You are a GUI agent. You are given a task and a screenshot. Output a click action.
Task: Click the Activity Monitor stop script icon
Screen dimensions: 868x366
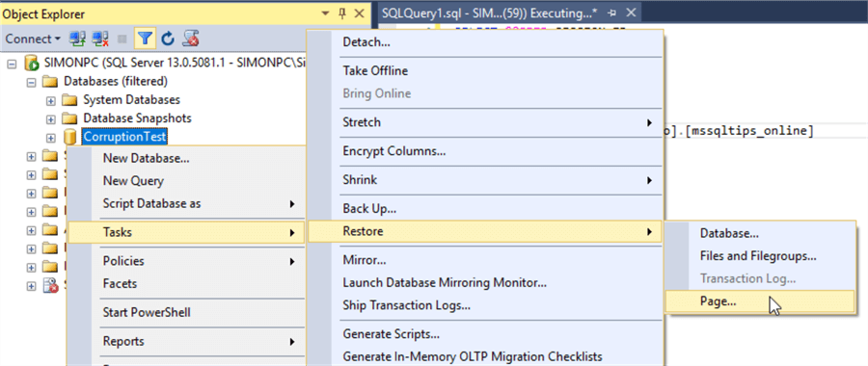pyautogui.click(x=191, y=39)
